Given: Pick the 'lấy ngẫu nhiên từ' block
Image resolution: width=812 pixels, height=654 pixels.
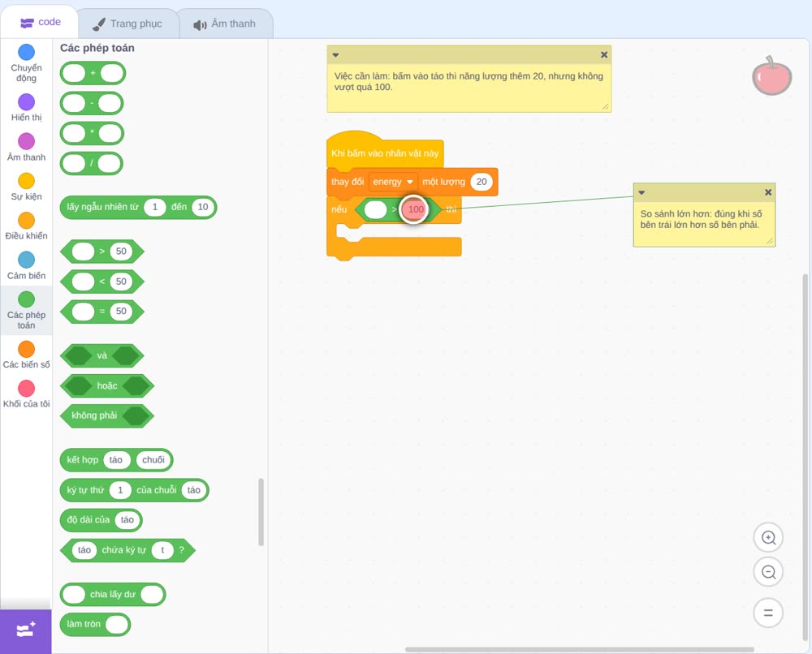Looking at the screenshot, I should click(x=138, y=208).
